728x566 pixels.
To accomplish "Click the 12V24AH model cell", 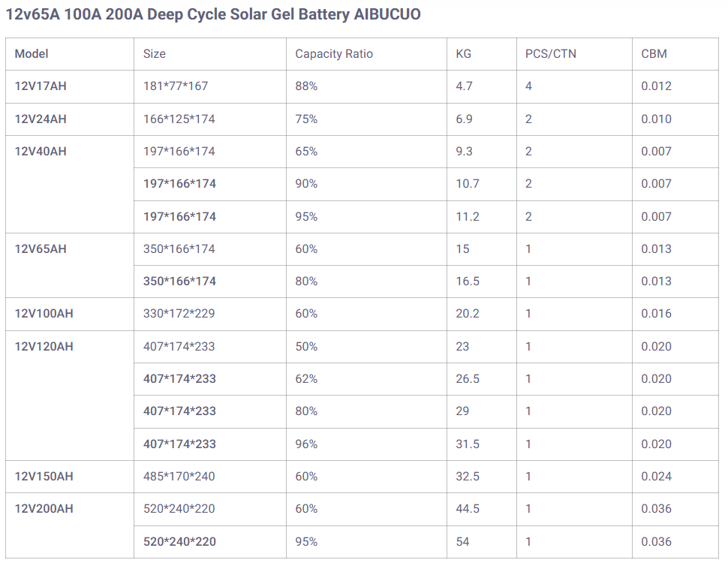I will pos(41,119).
